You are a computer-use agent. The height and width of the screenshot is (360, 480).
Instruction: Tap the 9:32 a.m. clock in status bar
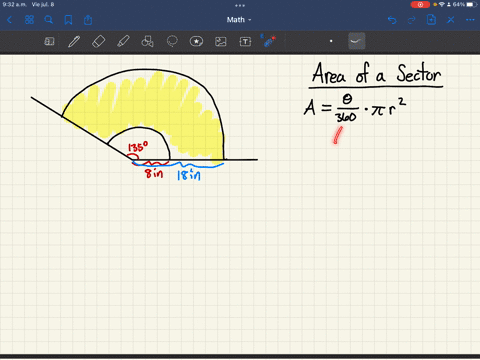point(15,4)
